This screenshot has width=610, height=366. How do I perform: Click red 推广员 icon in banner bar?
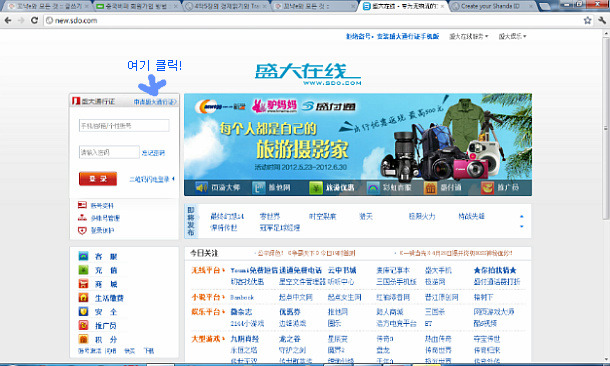tap(487, 188)
